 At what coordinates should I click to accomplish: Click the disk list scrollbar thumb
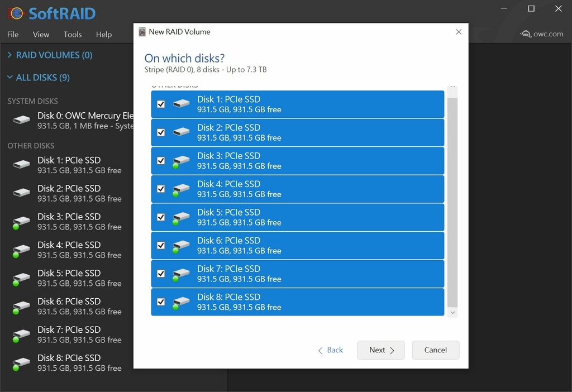coord(452,202)
